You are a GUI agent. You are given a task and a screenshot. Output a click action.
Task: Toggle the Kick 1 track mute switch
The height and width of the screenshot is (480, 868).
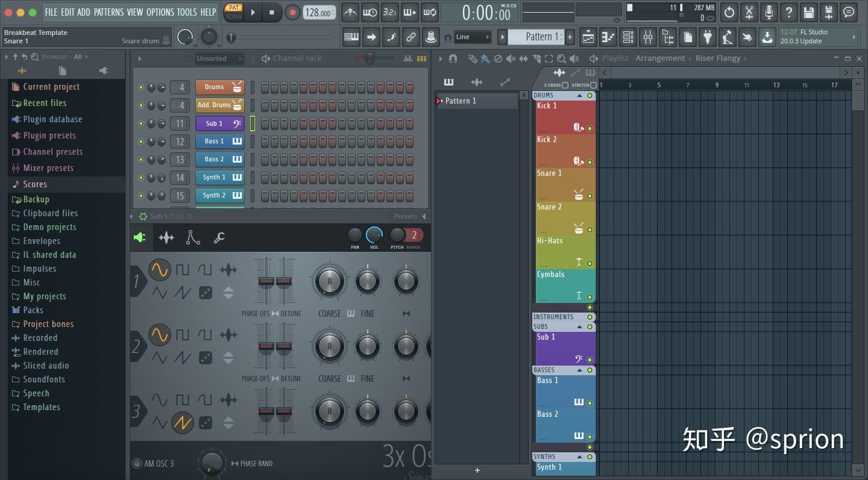coord(590,128)
